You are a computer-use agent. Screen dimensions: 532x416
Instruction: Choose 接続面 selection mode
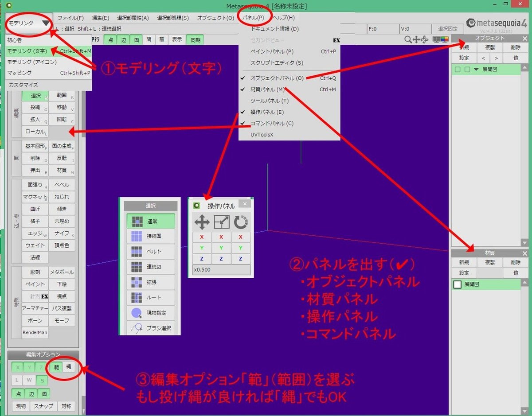(x=151, y=236)
